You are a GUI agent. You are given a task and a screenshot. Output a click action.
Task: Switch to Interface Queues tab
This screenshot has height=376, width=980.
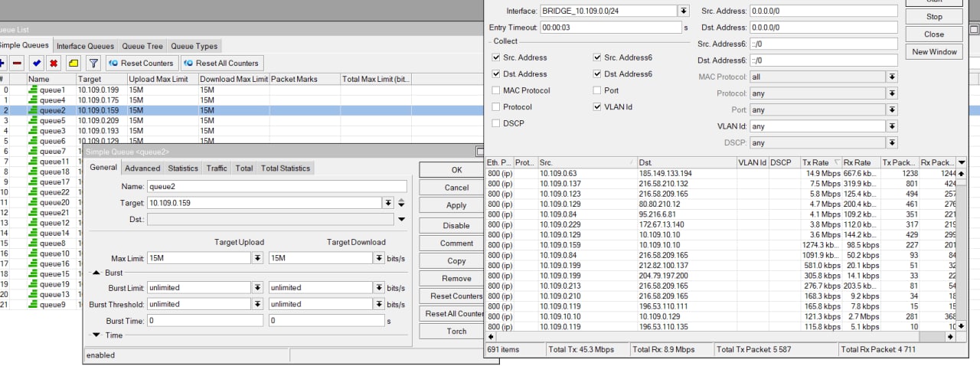(x=85, y=46)
